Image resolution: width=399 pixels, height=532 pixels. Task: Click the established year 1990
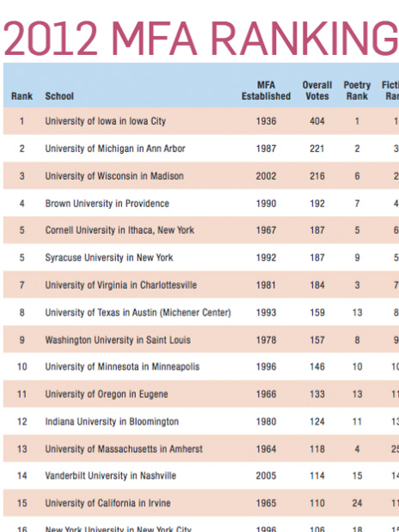(266, 204)
